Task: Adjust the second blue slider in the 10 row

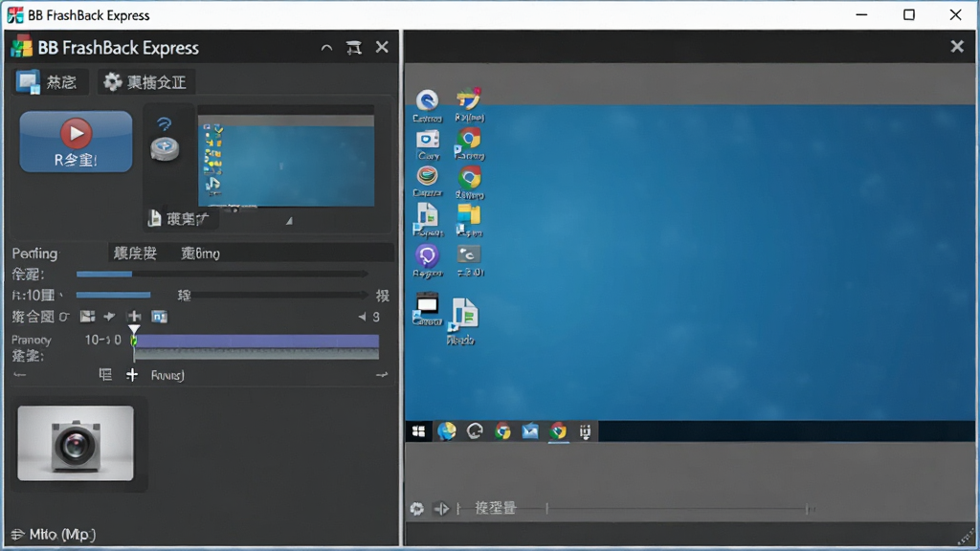Action: (x=222, y=295)
